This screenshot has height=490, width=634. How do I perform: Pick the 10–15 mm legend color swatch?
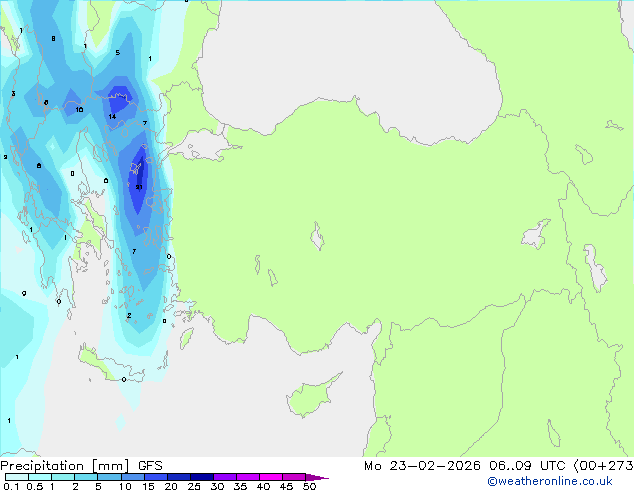click(x=132, y=477)
